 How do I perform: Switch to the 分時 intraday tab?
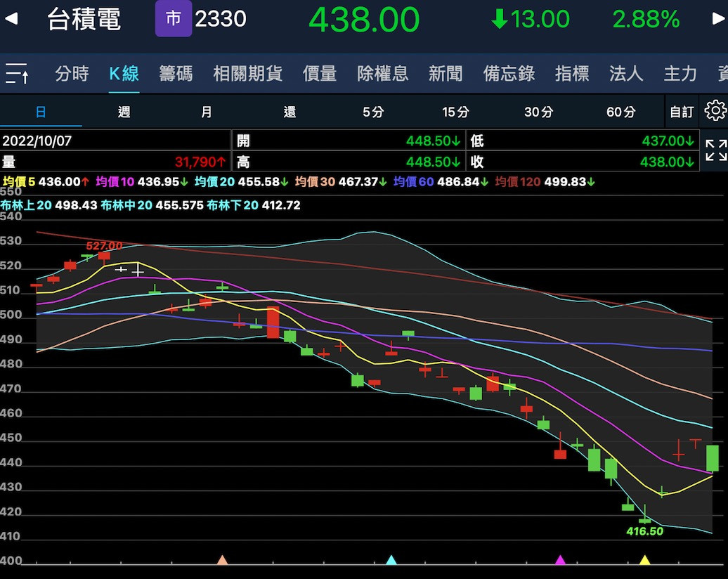click(x=72, y=73)
